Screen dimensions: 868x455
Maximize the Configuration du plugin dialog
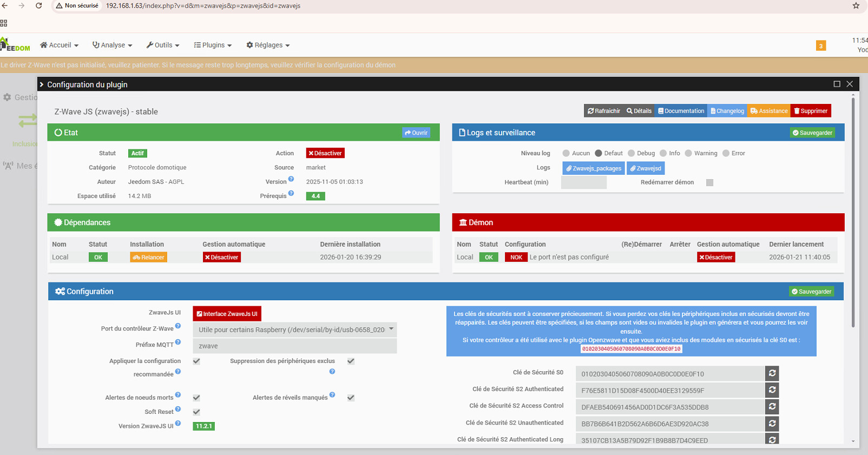click(837, 84)
